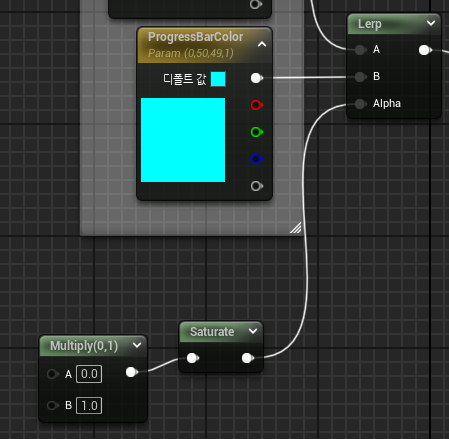Screen dimensions: 449x439
Task: Select the Saturate node title
Action: point(212,332)
